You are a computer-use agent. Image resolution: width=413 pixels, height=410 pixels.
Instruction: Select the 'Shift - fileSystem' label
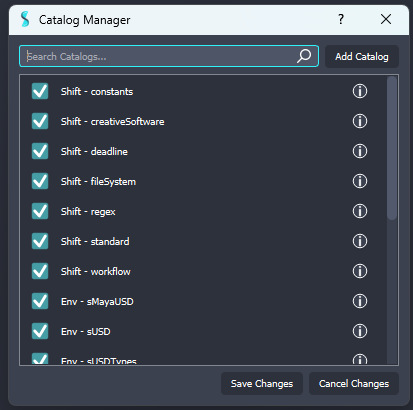pyautogui.click(x=98, y=182)
